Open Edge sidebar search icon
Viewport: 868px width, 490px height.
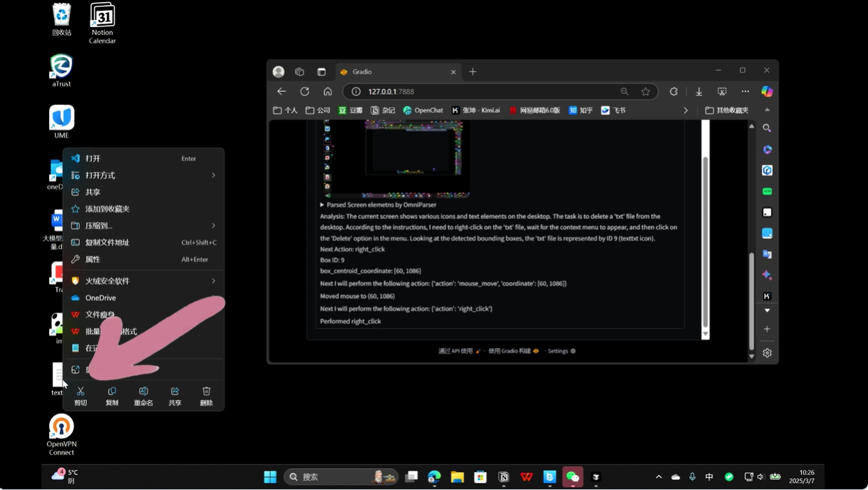(767, 128)
